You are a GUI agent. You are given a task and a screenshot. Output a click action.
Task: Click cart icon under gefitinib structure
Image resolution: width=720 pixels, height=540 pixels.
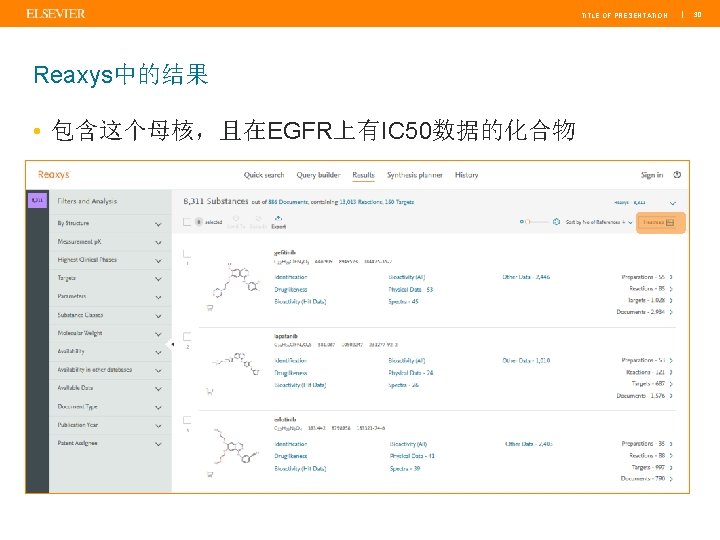pyautogui.click(x=210, y=308)
